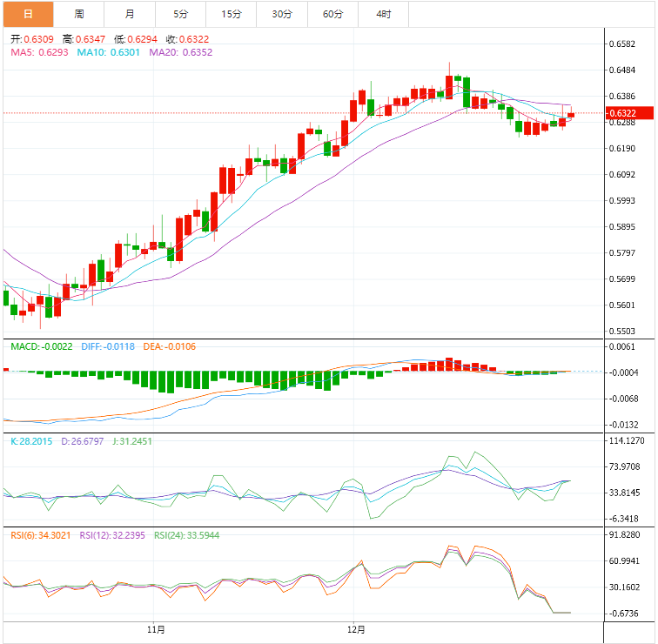Click the DEA value label
The height and width of the screenshot is (644, 658).
click(x=169, y=346)
